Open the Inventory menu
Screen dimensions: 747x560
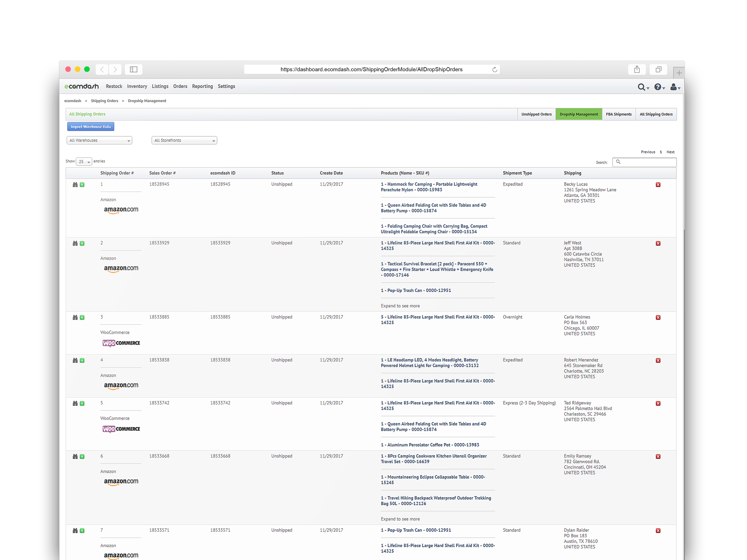137,86
